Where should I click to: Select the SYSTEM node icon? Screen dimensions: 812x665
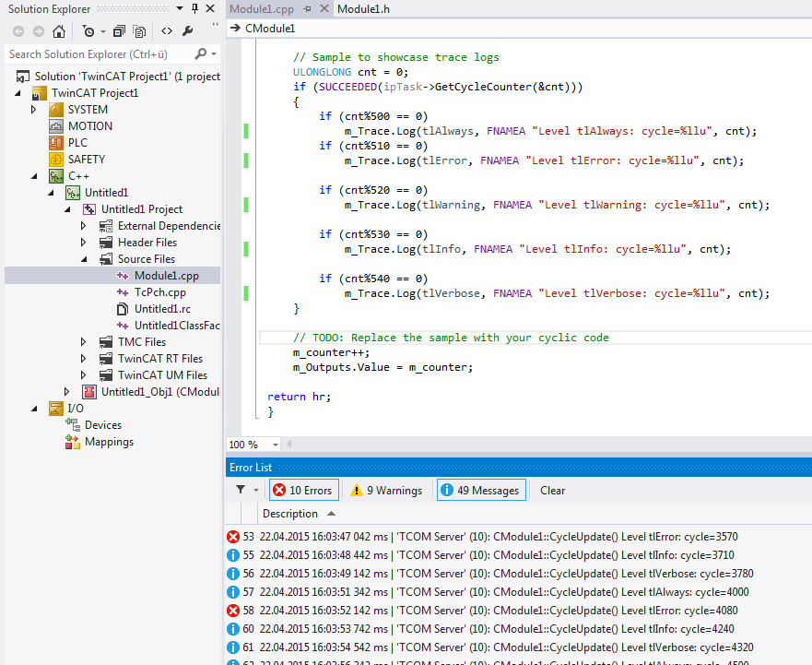pos(56,110)
